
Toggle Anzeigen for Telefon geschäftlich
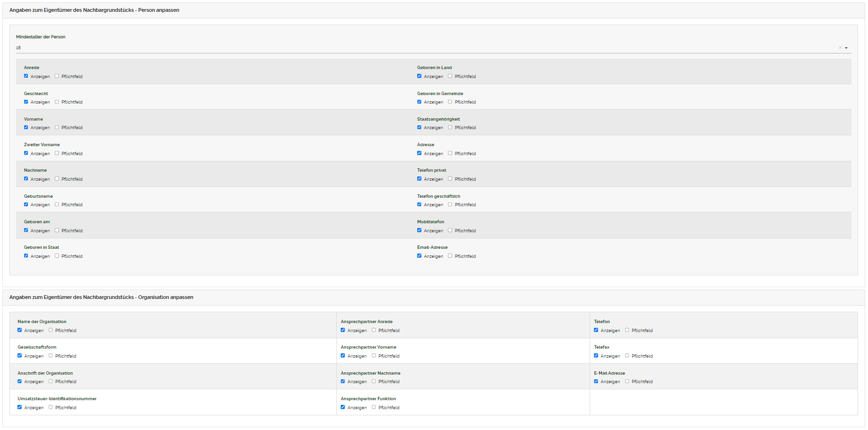419,204
